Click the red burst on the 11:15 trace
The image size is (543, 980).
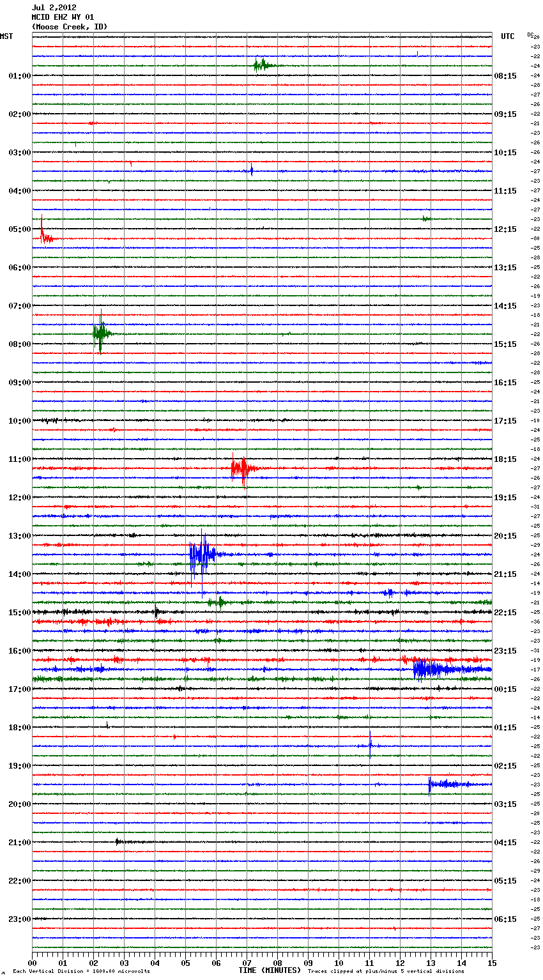click(x=240, y=468)
